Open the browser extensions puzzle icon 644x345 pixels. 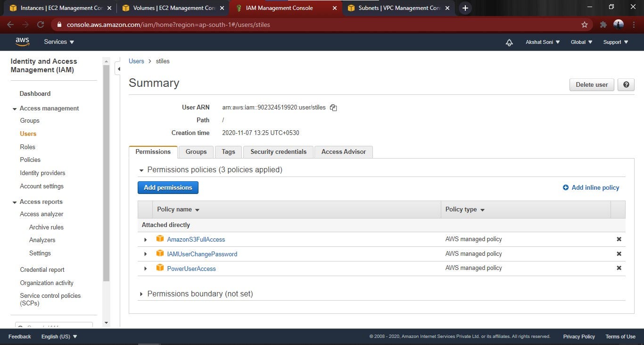click(603, 25)
